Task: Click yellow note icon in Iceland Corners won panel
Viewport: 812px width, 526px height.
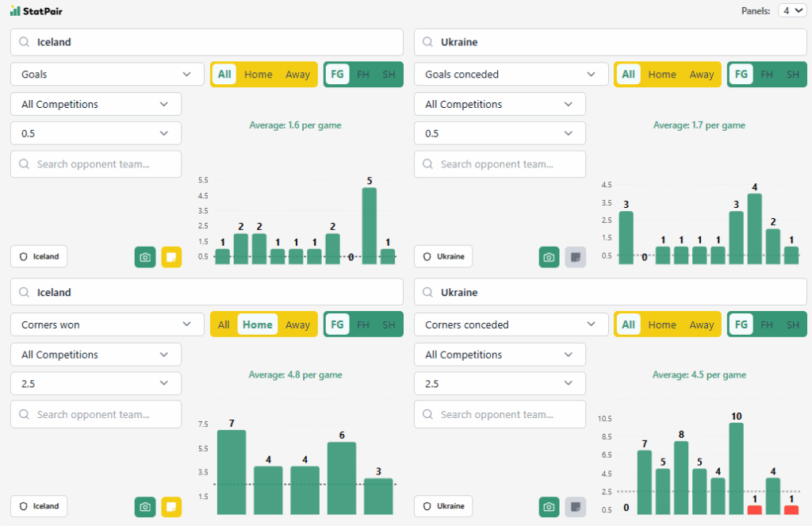Action: tap(171, 506)
